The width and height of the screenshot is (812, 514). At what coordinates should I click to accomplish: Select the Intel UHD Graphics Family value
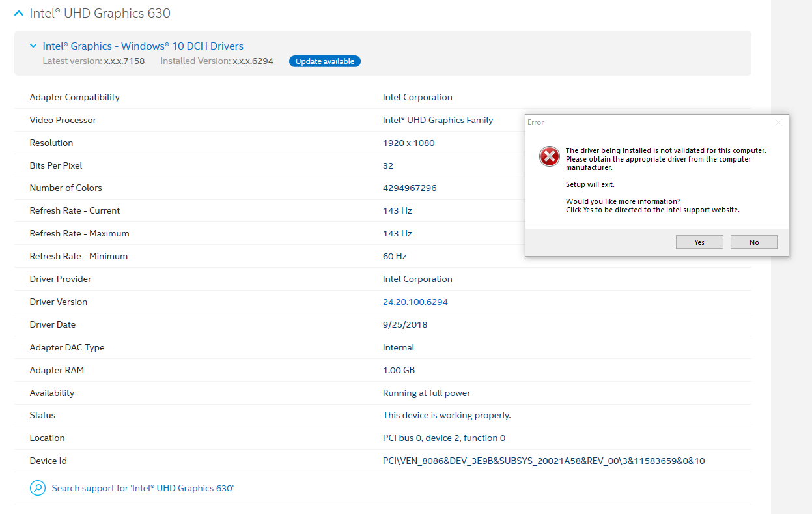click(438, 120)
